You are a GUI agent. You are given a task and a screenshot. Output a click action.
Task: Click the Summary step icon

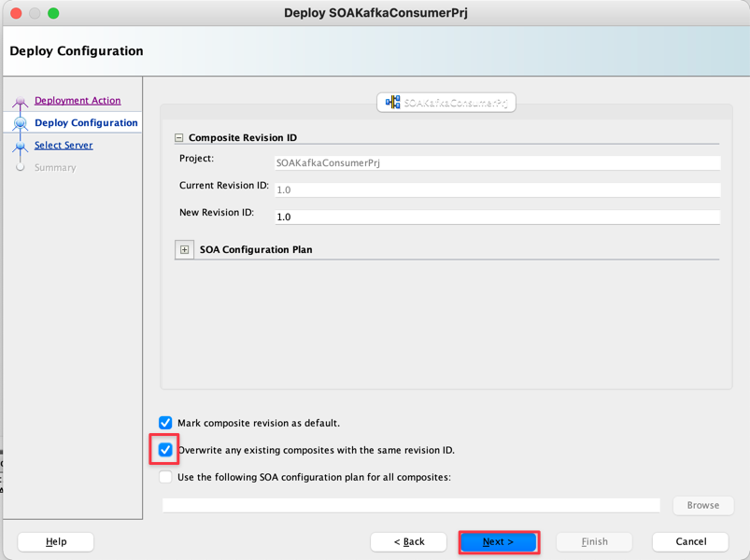click(21, 167)
